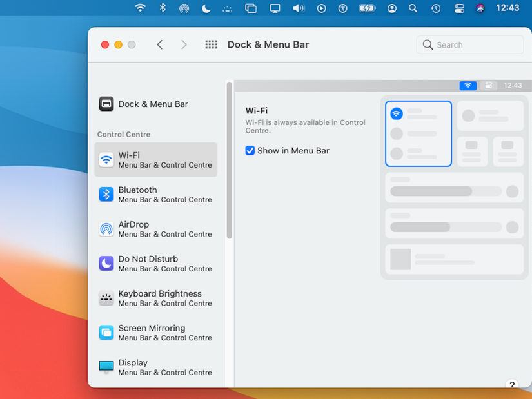
Task: Uncheck Show in Menu Bar checkbox
Action: coord(250,151)
